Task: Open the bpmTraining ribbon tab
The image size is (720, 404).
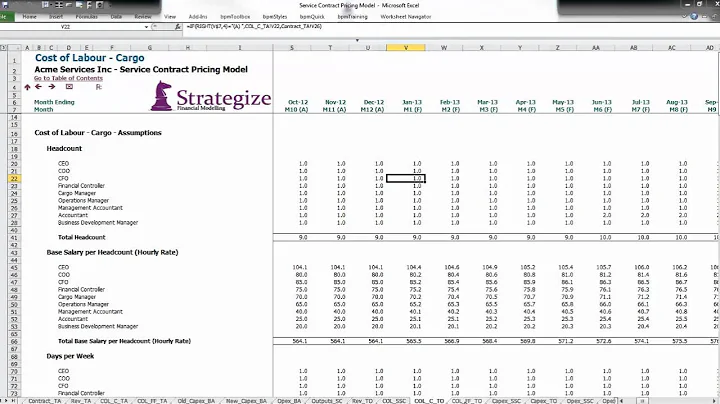Action: 352,17
